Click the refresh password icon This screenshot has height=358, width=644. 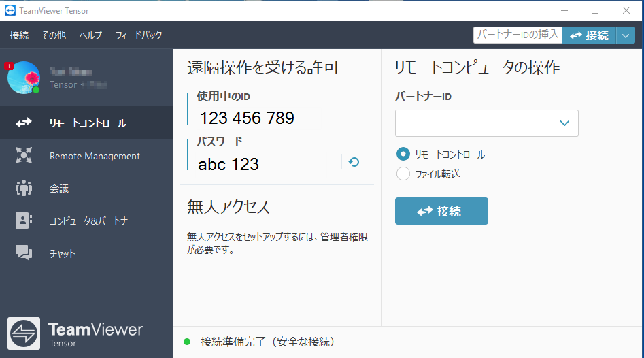tap(354, 163)
